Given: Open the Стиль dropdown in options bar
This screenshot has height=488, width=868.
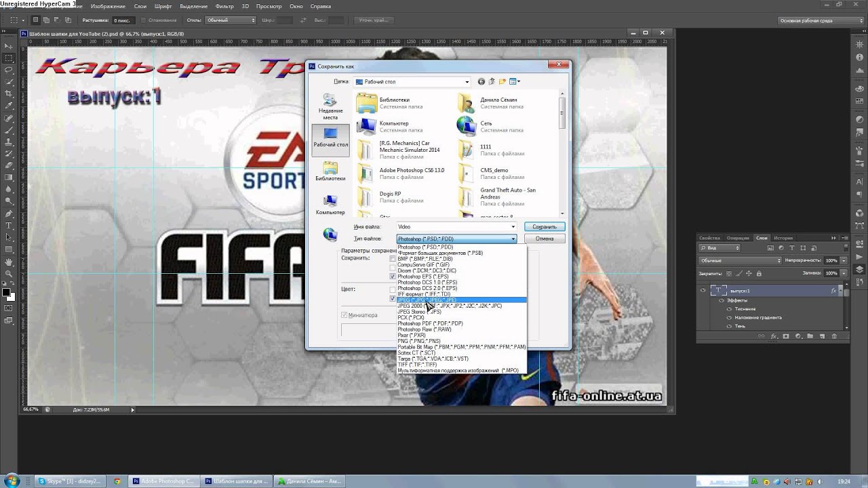Looking at the screenshot, I should [x=229, y=20].
